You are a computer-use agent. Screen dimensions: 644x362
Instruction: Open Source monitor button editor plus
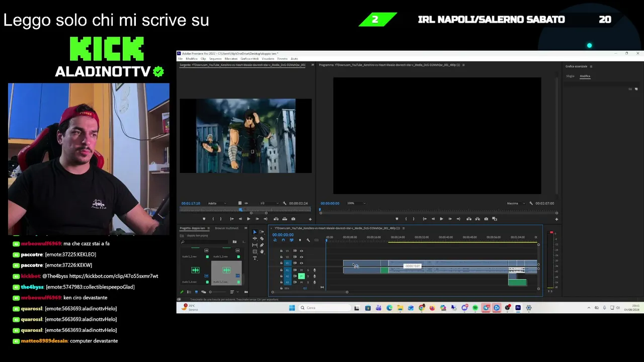click(x=310, y=219)
